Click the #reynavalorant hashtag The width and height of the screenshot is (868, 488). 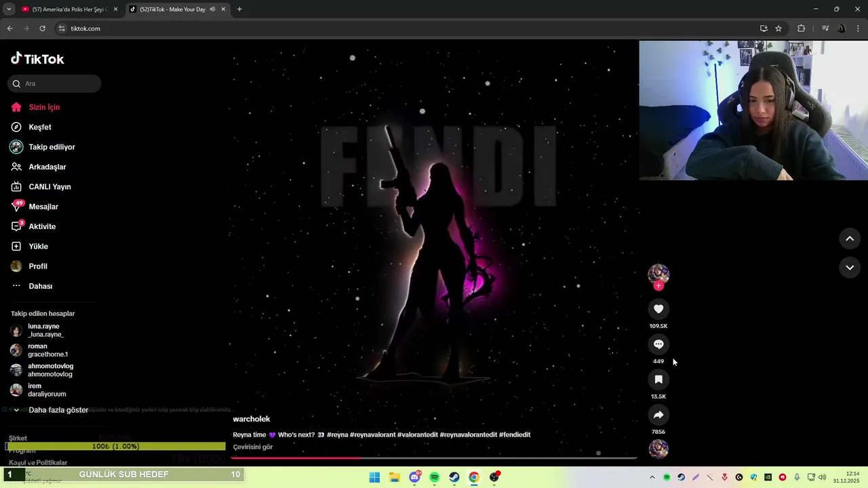click(x=372, y=435)
